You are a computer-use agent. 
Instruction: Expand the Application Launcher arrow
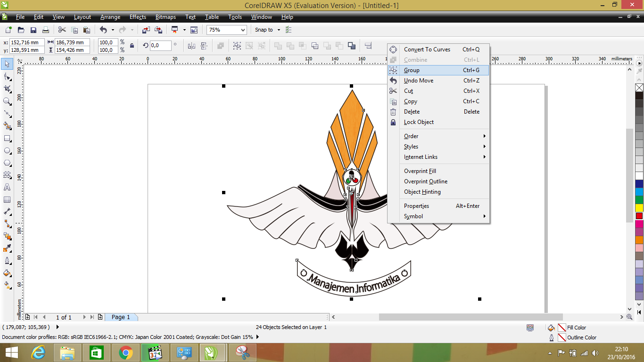coord(184,30)
